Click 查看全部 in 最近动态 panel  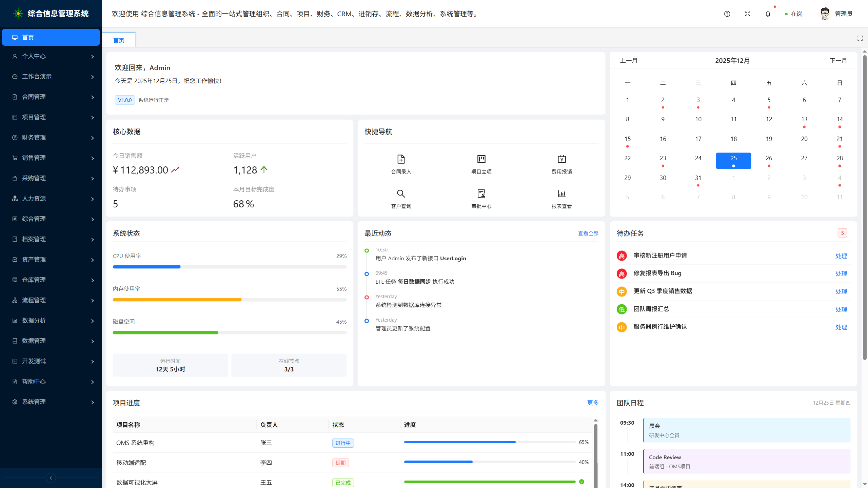(x=588, y=233)
